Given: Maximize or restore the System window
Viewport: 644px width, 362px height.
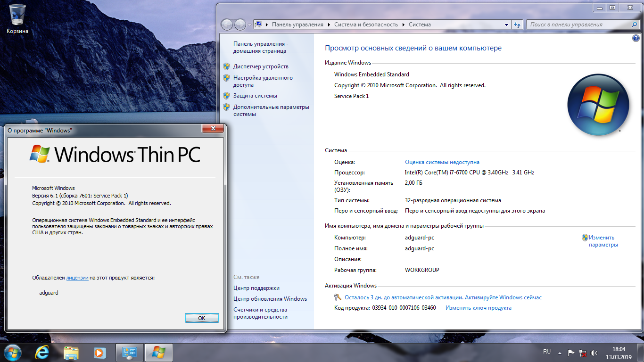Looking at the screenshot, I should (612, 8).
